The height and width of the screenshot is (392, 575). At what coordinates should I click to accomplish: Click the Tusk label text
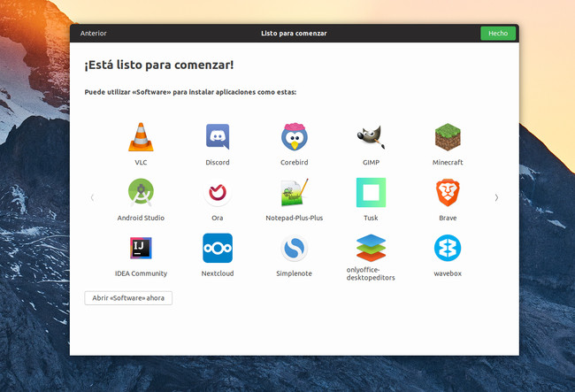point(371,218)
